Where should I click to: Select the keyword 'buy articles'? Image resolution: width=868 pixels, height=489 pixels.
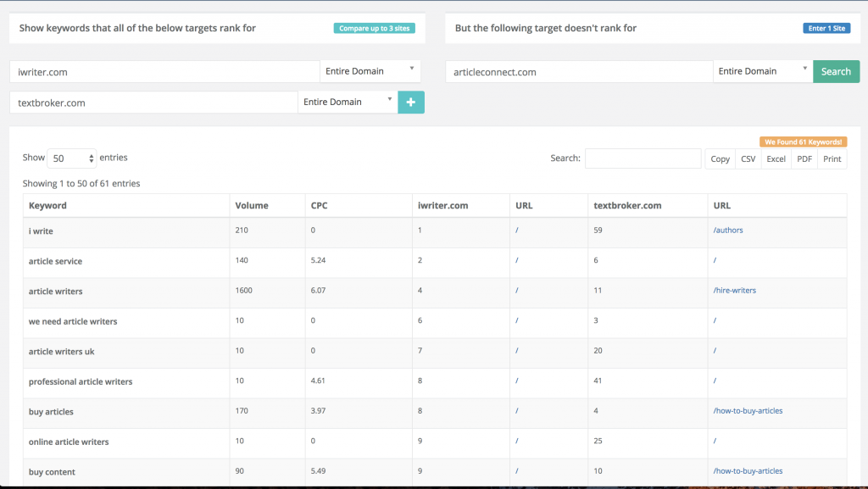[51, 412]
